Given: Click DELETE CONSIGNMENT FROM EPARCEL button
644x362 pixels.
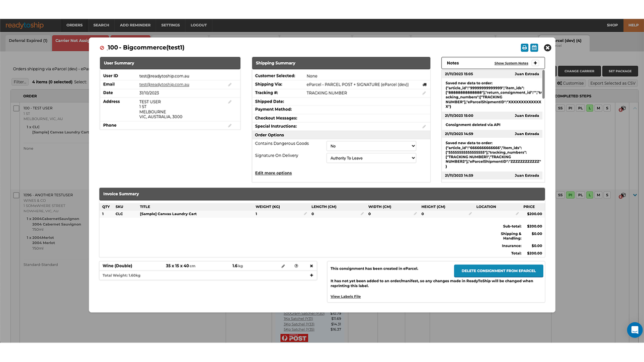Looking at the screenshot, I should (499, 270).
